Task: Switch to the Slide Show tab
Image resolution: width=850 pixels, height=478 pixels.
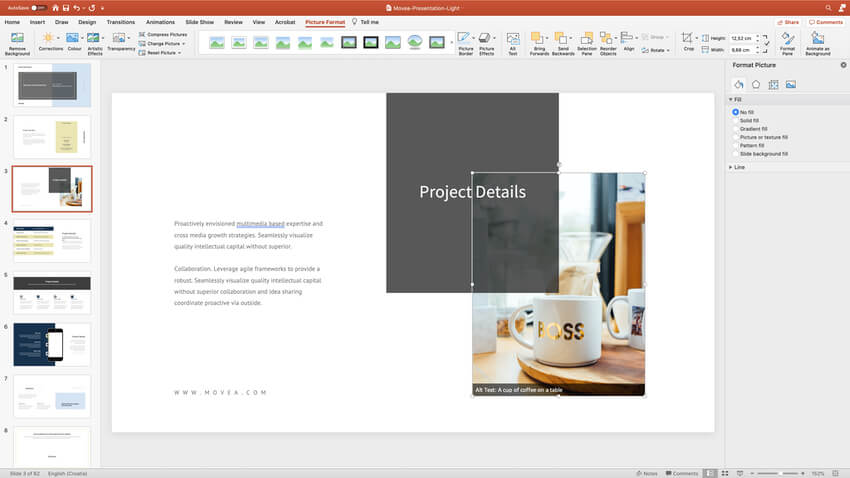Action: [199, 21]
